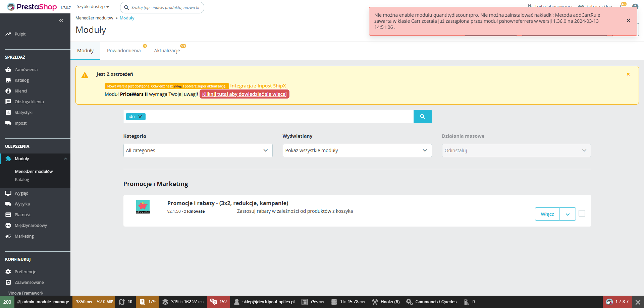Open the Pulpit dashboard trend icon
Screen dimensions: 644x308
click(8, 34)
